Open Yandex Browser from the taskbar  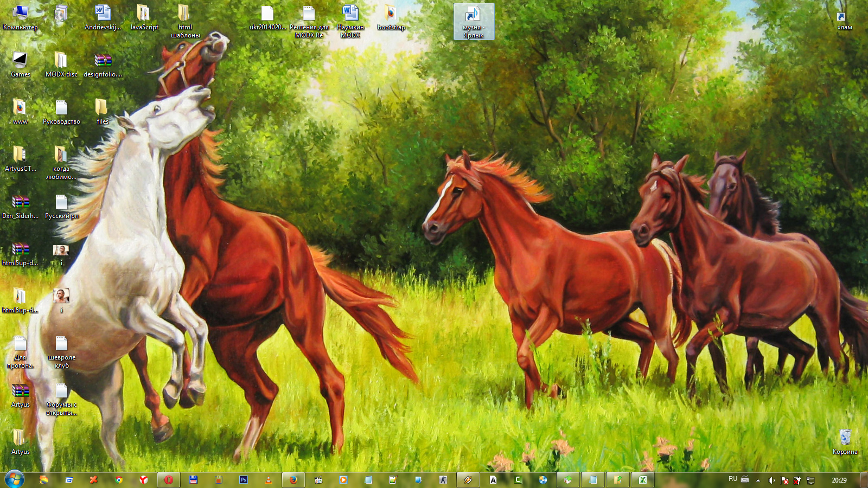(x=143, y=480)
